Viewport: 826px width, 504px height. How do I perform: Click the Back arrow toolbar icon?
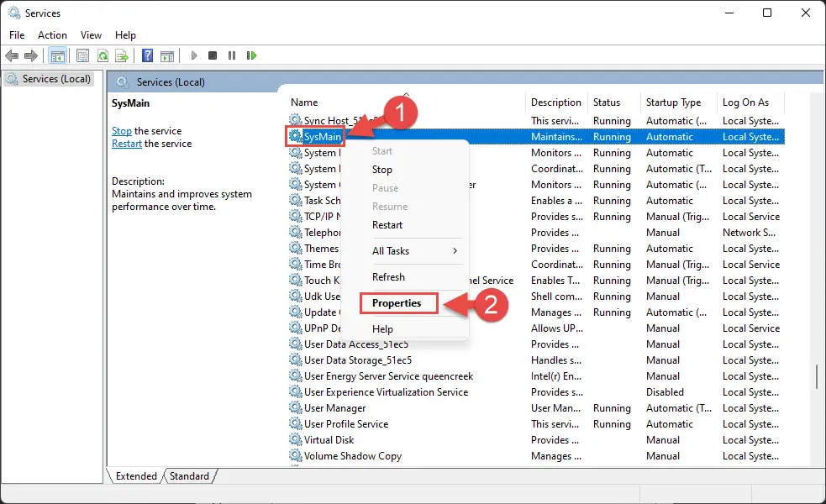(12, 55)
